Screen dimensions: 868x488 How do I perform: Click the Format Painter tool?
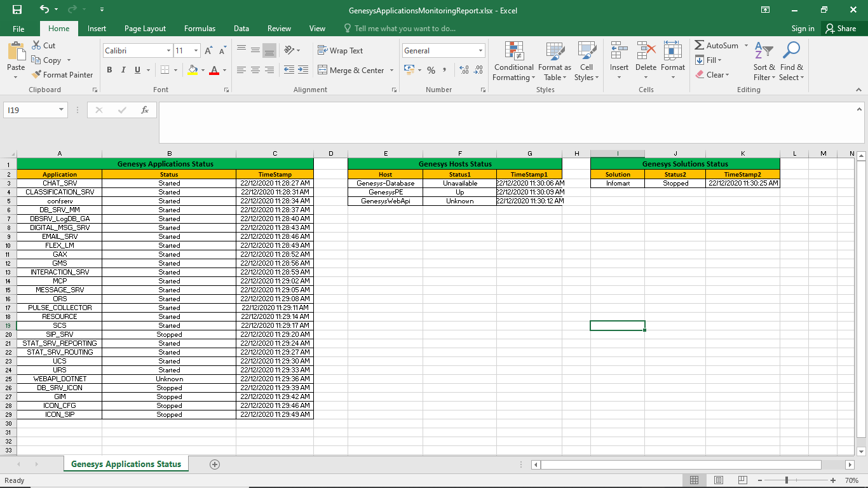point(62,74)
